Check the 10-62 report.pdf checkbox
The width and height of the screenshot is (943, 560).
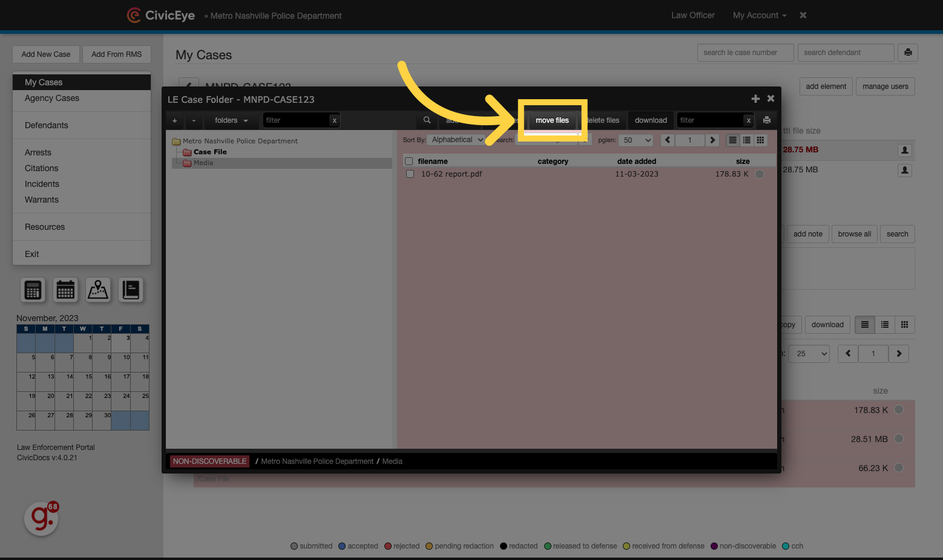click(410, 174)
